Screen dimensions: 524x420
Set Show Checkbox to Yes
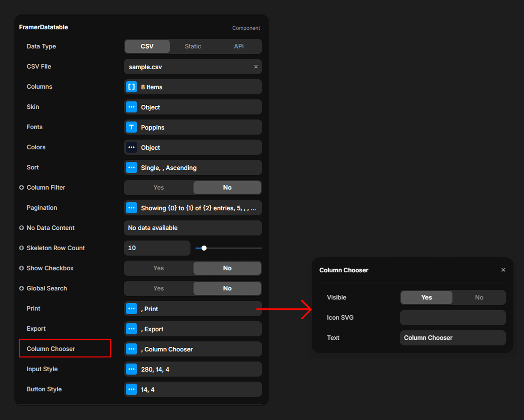pos(158,268)
